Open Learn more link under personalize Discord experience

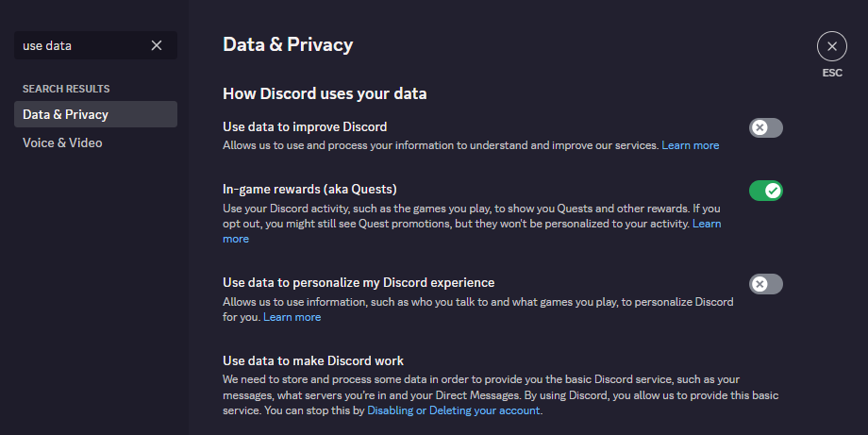[x=292, y=317]
